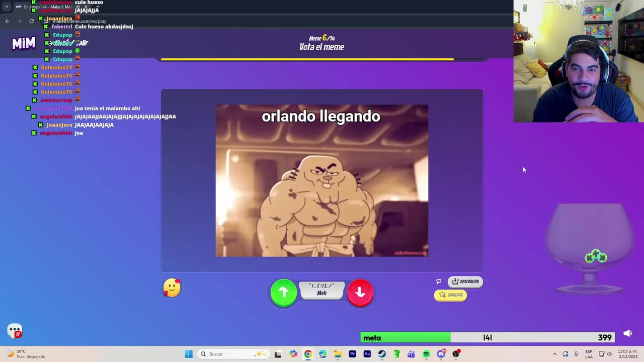
Task: Click the yellow voting timer bar
Action: 307,59
